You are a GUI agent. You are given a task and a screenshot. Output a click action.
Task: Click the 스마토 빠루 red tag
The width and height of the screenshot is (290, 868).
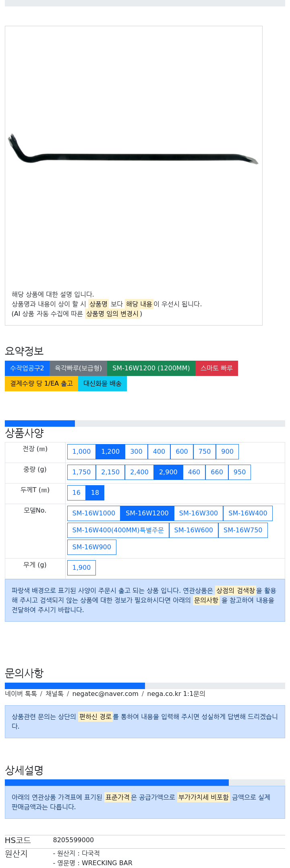[x=217, y=368]
